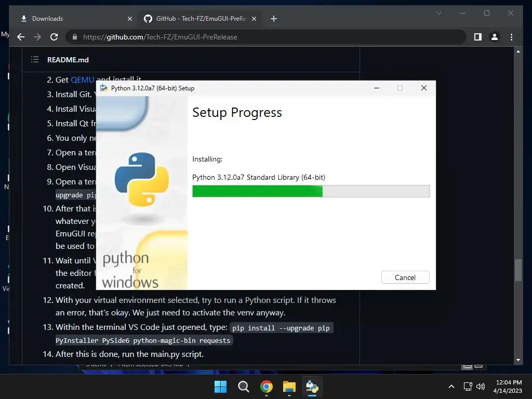The image size is (532, 399).
Task: Click step 14 main.py script text
Action: (129, 354)
